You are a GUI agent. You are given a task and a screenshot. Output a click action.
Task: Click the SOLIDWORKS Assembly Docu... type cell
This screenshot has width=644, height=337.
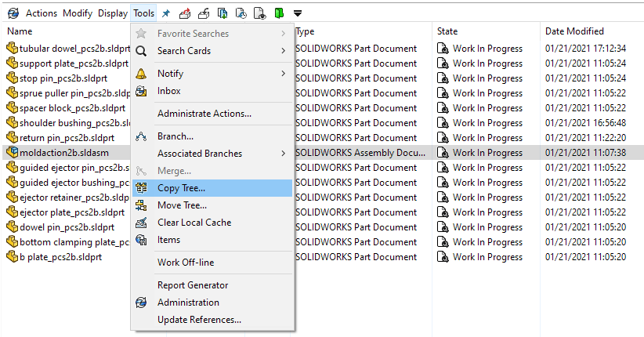pyautogui.click(x=360, y=153)
